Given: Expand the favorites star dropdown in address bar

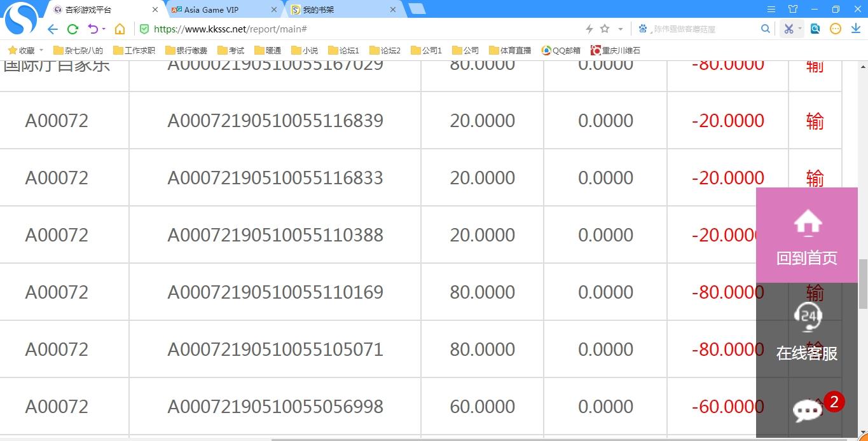Looking at the screenshot, I should [x=621, y=29].
